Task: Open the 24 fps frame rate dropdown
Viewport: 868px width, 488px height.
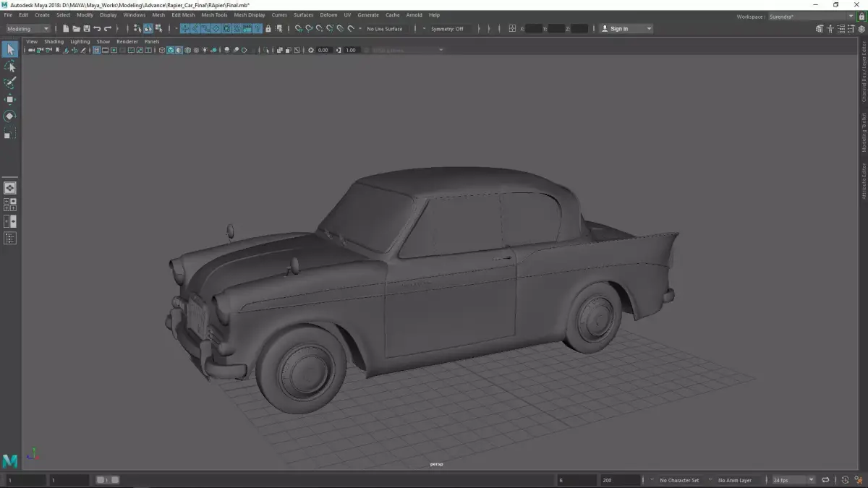Action: tap(793, 480)
